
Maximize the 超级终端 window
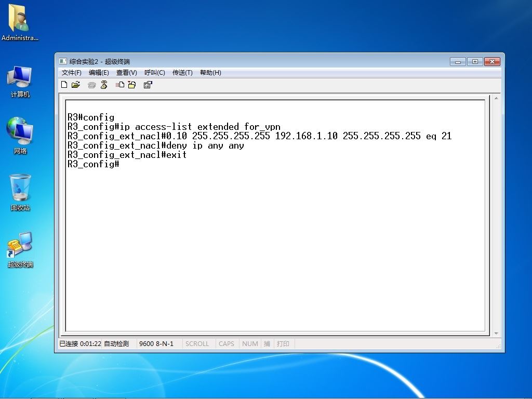(475, 61)
